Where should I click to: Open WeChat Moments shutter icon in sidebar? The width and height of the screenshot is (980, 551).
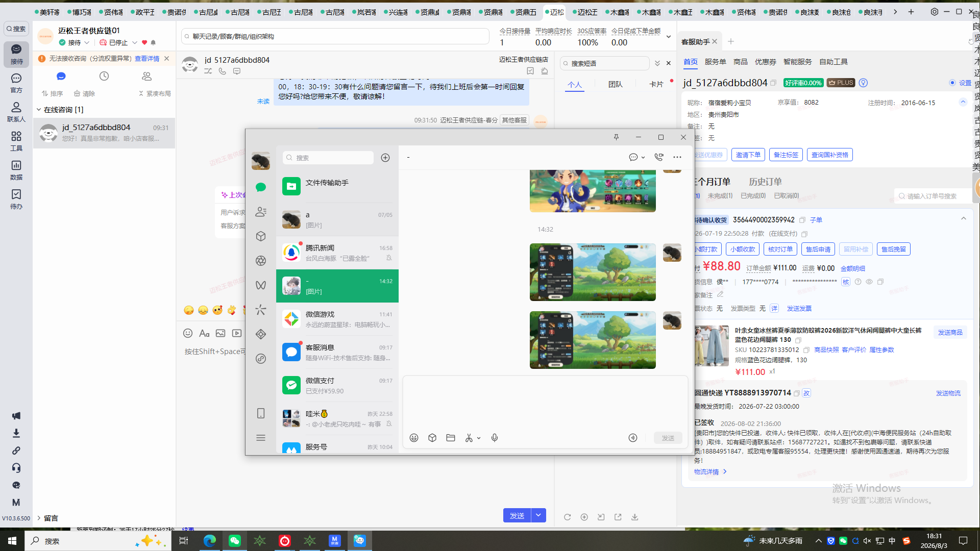(x=261, y=261)
